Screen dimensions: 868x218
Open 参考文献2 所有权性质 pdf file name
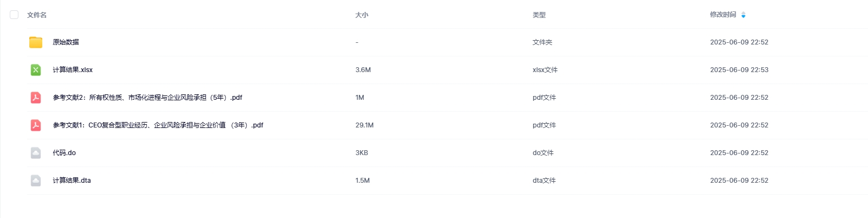[x=147, y=98]
